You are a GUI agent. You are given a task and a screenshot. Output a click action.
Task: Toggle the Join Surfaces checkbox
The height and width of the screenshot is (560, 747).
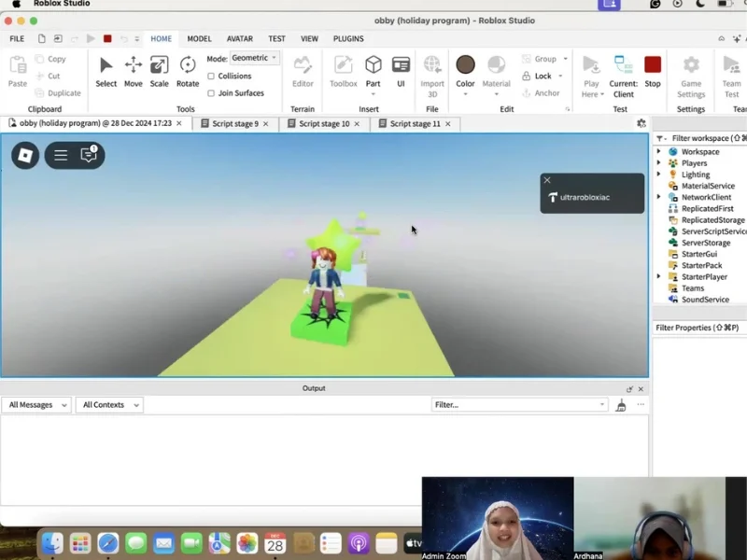211,93
